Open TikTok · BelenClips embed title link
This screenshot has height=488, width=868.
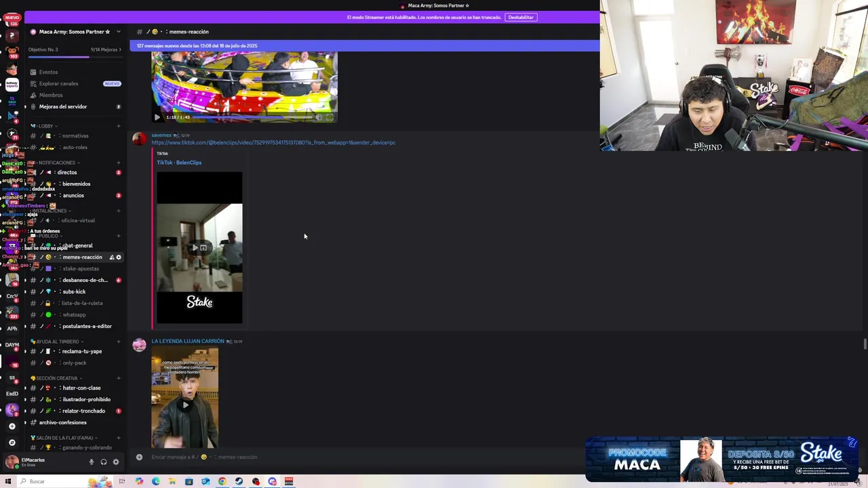point(179,163)
